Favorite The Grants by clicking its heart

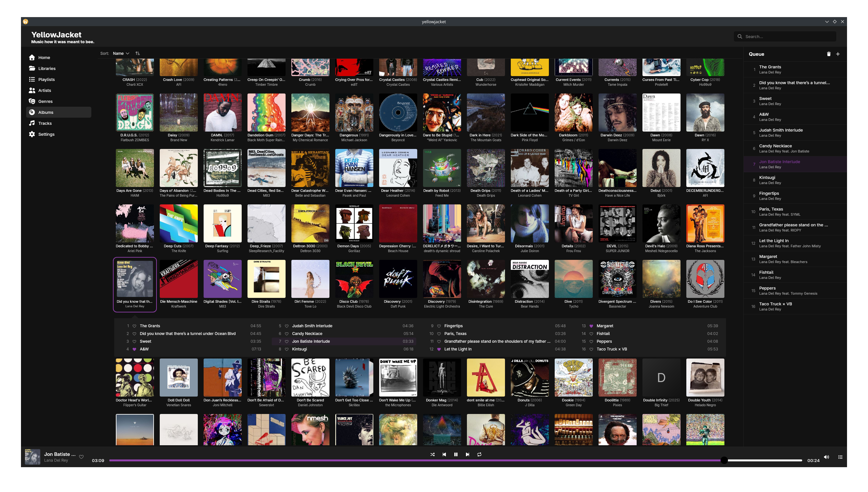[x=135, y=326]
